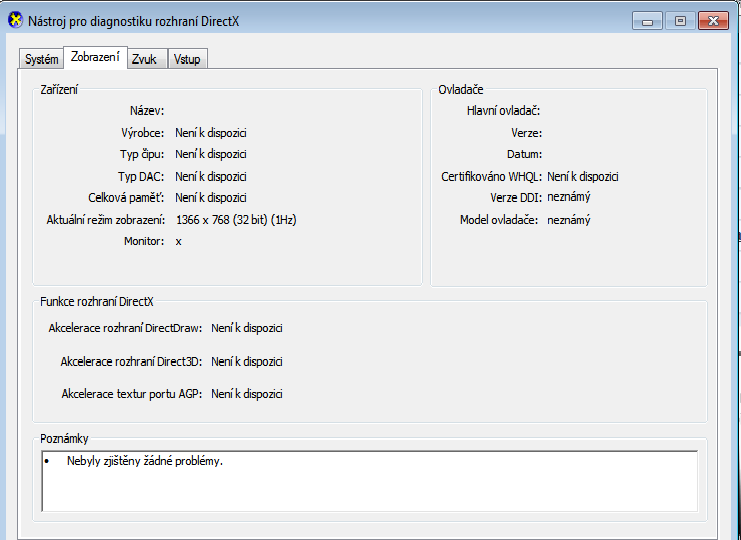Click the 'Akcelerace rozhraní DirectDraw:' label
Screen dimensions: 741x540
tap(125, 328)
